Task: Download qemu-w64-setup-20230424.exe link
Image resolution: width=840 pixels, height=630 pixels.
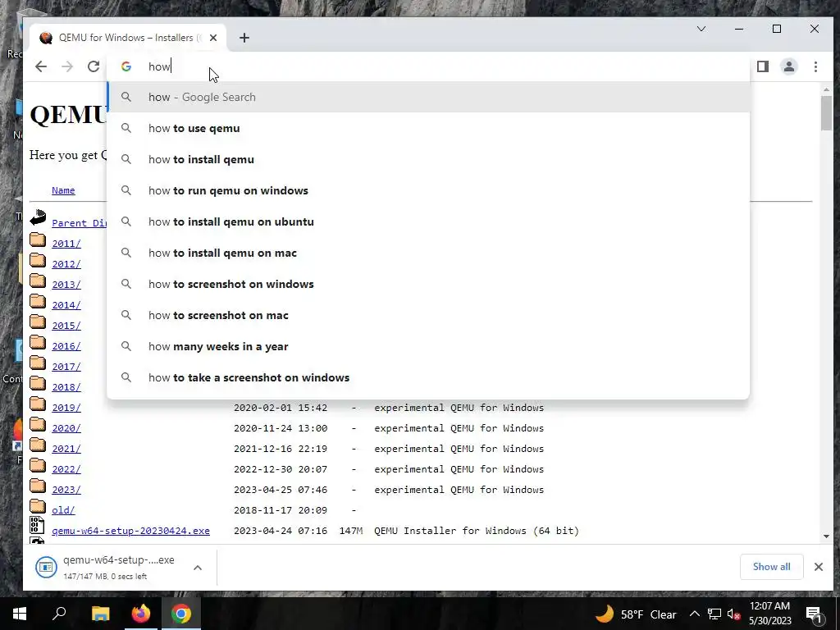Action: pyautogui.click(x=130, y=531)
